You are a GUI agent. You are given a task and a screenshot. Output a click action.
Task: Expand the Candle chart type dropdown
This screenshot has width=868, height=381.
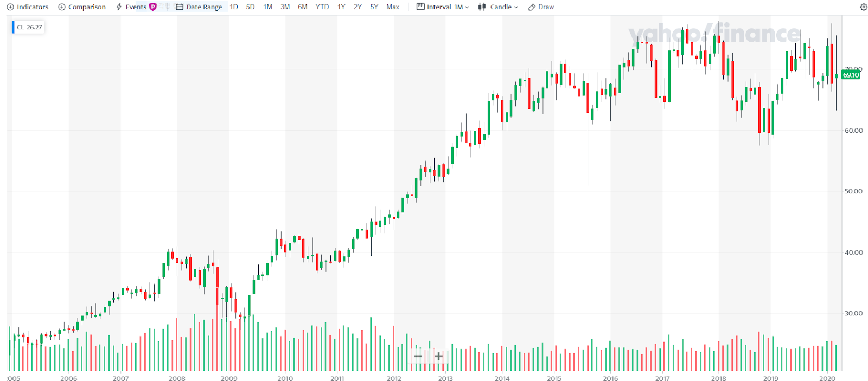click(x=498, y=7)
